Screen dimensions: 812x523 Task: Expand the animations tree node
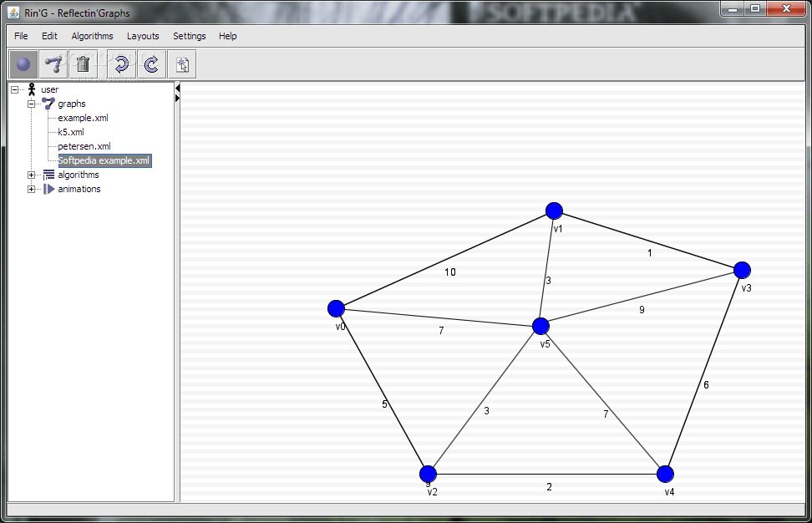click(32, 189)
